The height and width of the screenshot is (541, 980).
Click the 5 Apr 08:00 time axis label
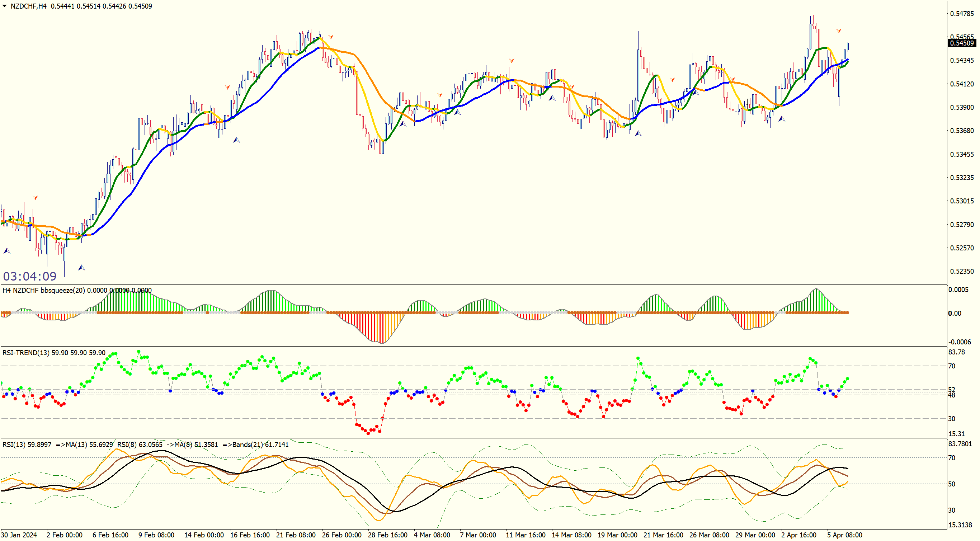point(844,535)
